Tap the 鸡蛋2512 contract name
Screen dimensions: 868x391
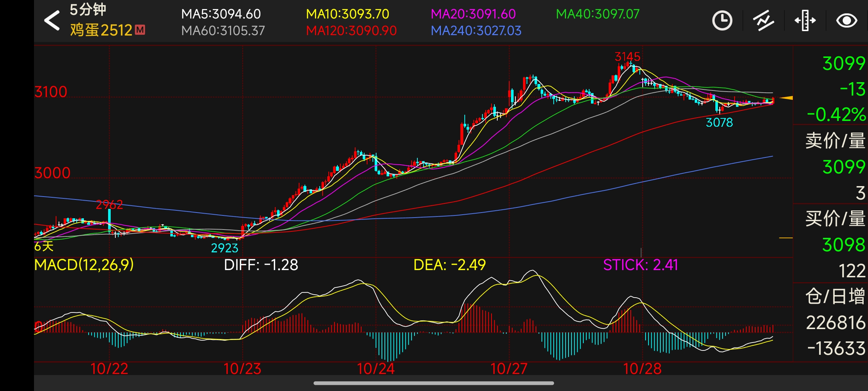pos(101,30)
